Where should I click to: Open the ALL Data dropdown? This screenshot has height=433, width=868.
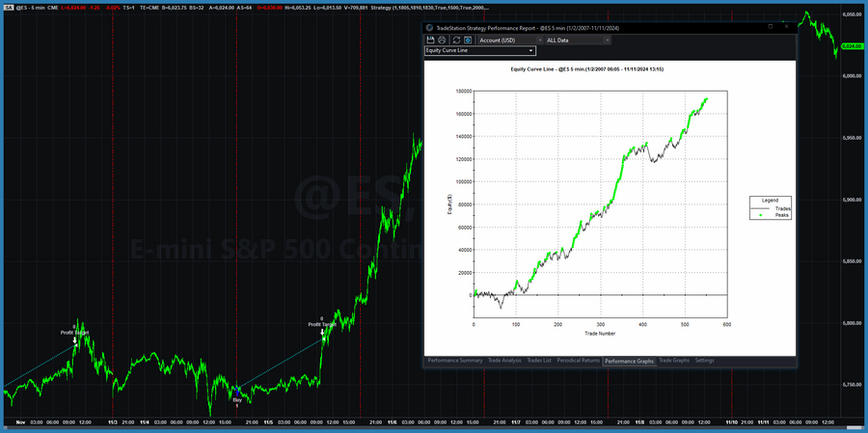coord(578,40)
